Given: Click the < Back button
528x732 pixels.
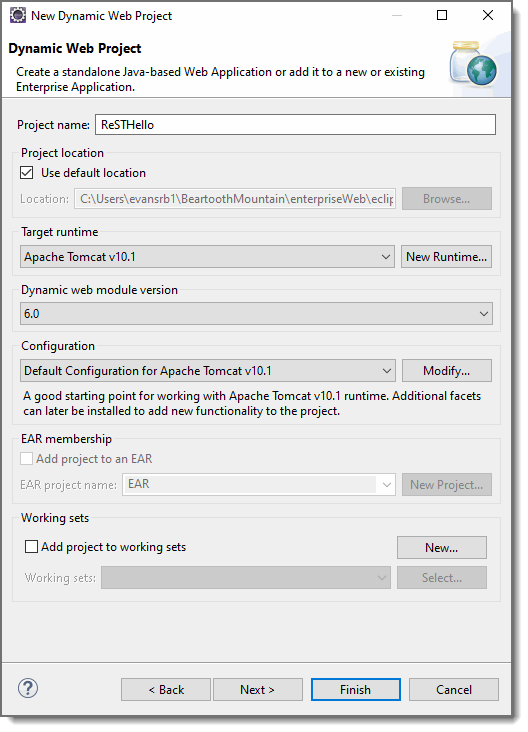Looking at the screenshot, I should [x=166, y=690].
